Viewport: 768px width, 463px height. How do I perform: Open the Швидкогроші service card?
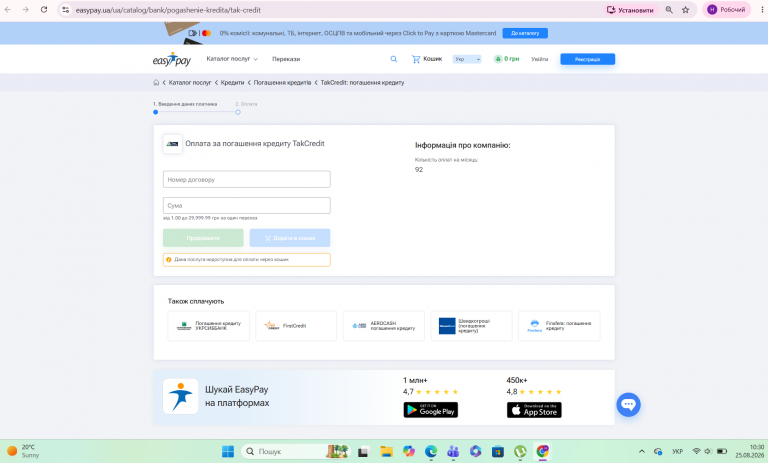tap(471, 326)
